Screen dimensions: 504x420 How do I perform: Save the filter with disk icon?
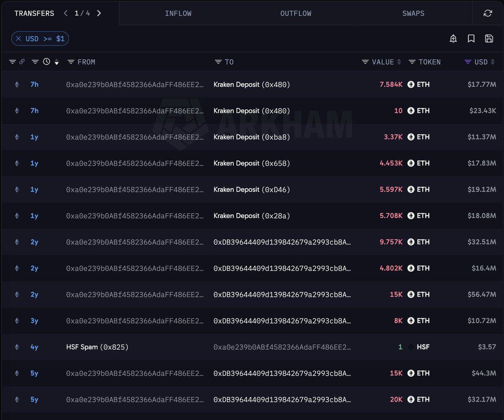(x=489, y=39)
